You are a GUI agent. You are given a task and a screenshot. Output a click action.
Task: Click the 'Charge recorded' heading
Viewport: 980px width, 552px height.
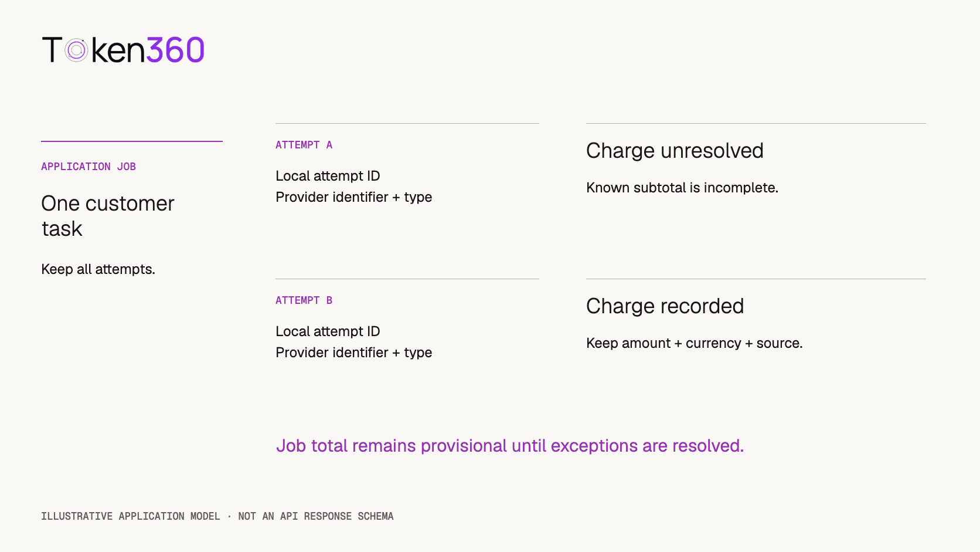pos(665,306)
